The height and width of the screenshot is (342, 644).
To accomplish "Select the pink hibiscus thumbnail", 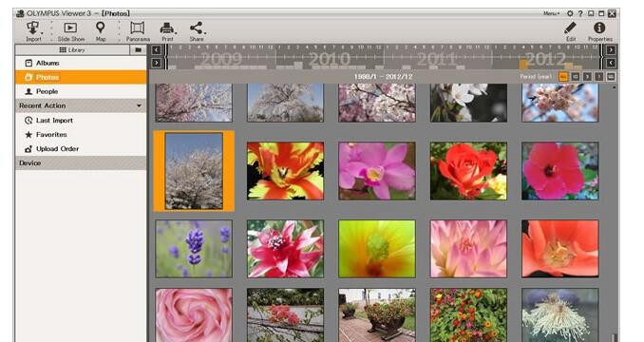I will pyautogui.click(x=560, y=171).
